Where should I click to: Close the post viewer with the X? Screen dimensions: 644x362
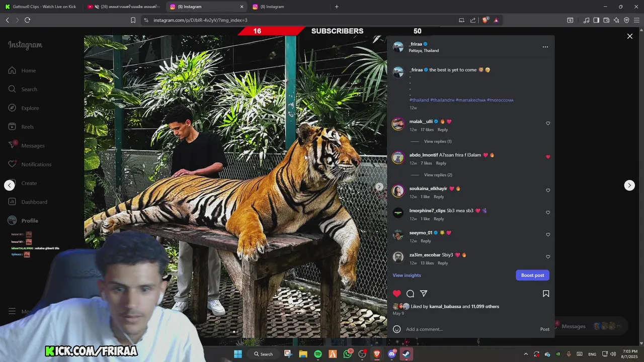pyautogui.click(x=629, y=36)
